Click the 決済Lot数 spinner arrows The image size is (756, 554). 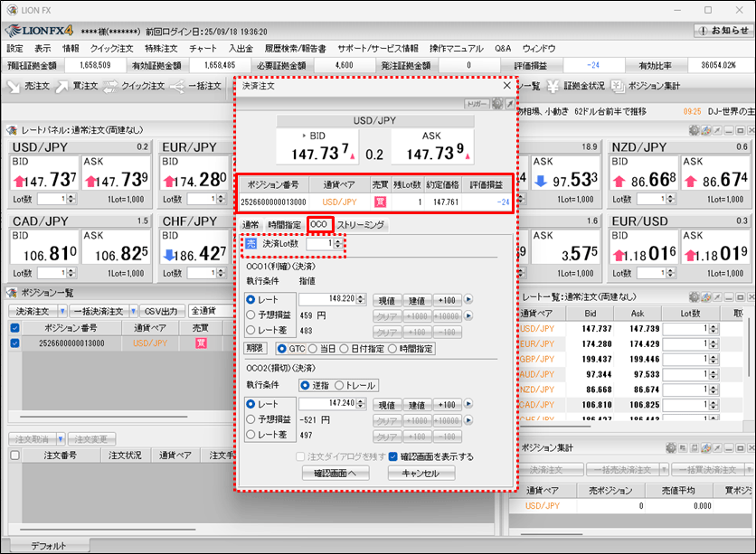[338, 243]
